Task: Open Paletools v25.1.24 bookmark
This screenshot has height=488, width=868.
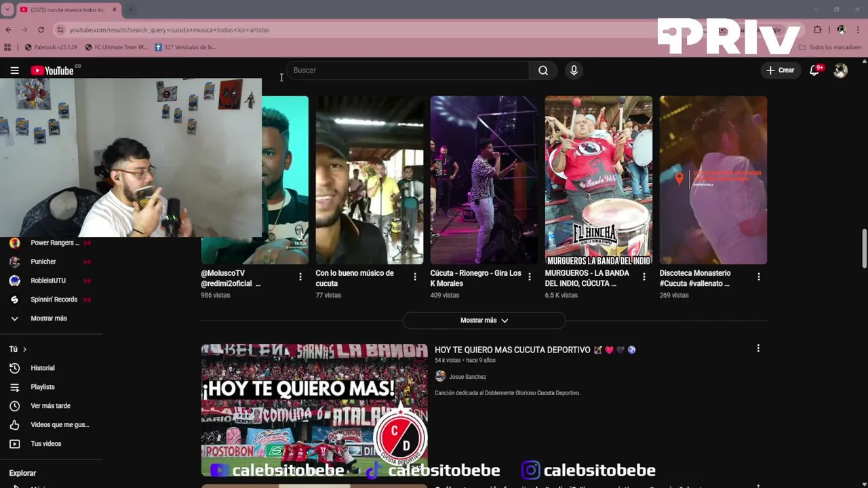Action: pyautogui.click(x=51, y=47)
